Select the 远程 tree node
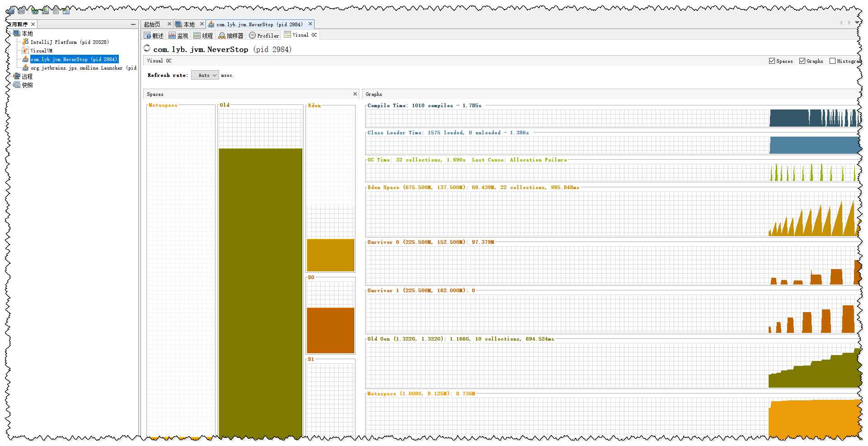The width and height of the screenshot is (868, 446). pyautogui.click(x=27, y=76)
